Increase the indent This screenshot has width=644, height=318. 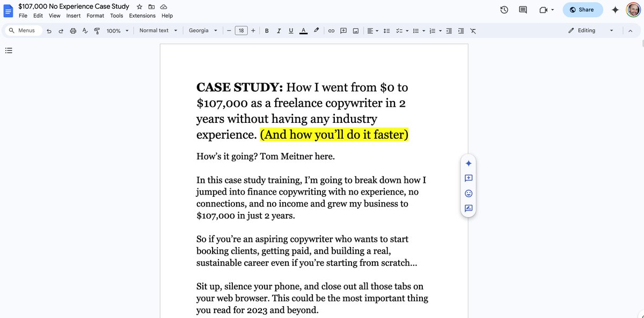[460, 31]
